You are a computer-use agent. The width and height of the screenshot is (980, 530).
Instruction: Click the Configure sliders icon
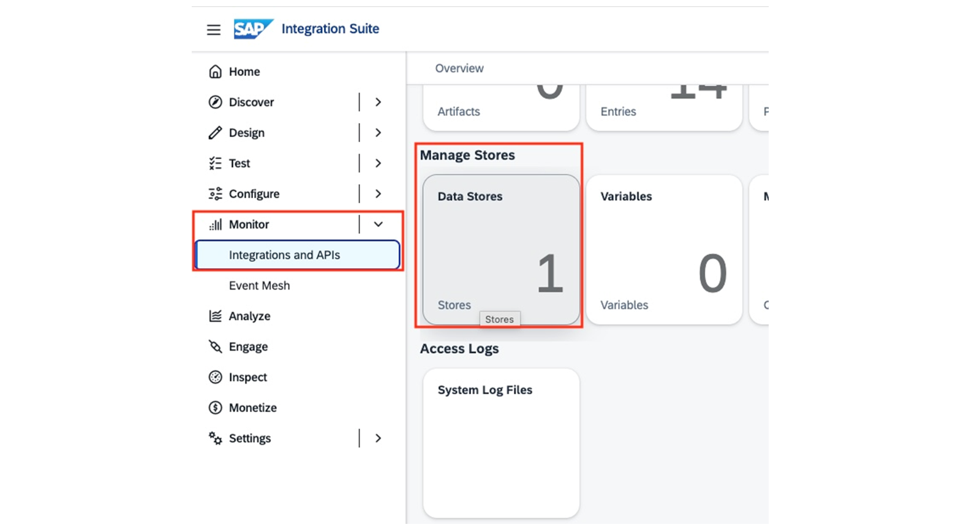[215, 194]
